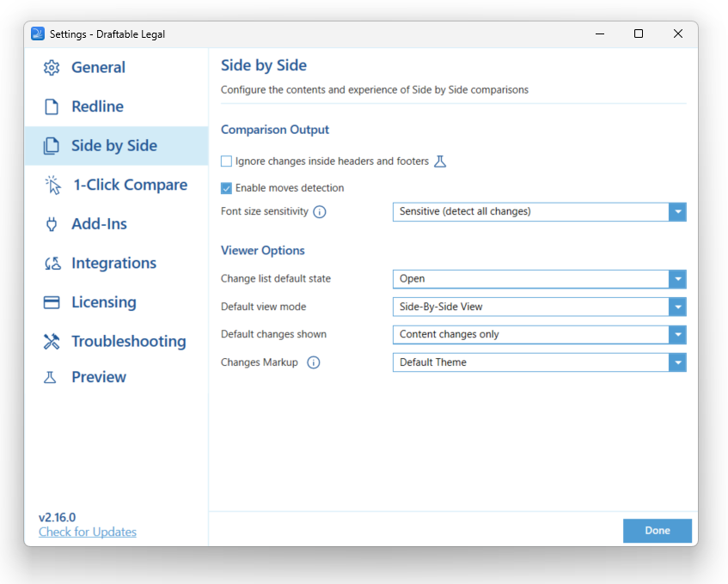Select the 1-Click Compare tab
Viewport: 728px width, 584px height.
[117, 186]
